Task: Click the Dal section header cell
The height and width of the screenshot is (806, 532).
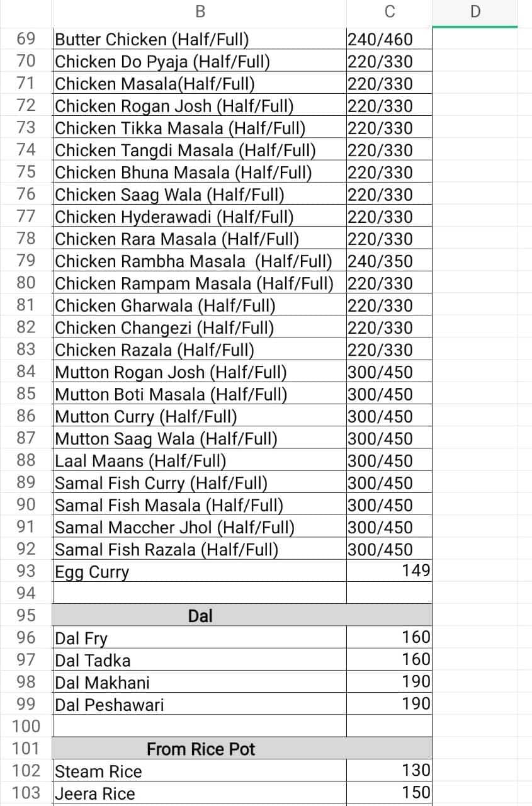Action: pyautogui.click(x=199, y=615)
